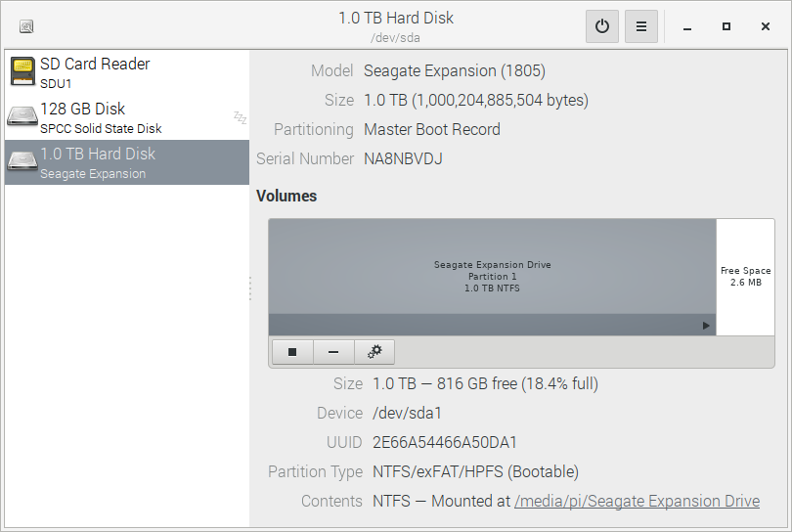Maximize the Disks window
The image size is (792, 532).
click(x=726, y=26)
